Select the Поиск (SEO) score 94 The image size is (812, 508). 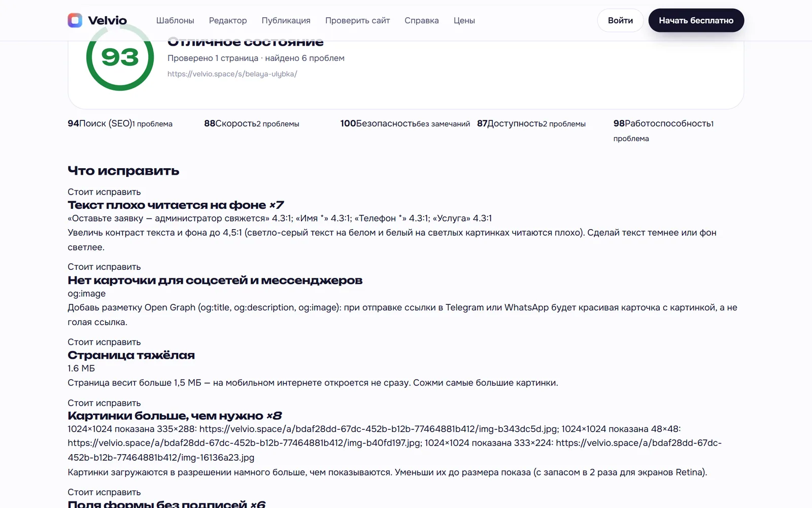(120, 123)
